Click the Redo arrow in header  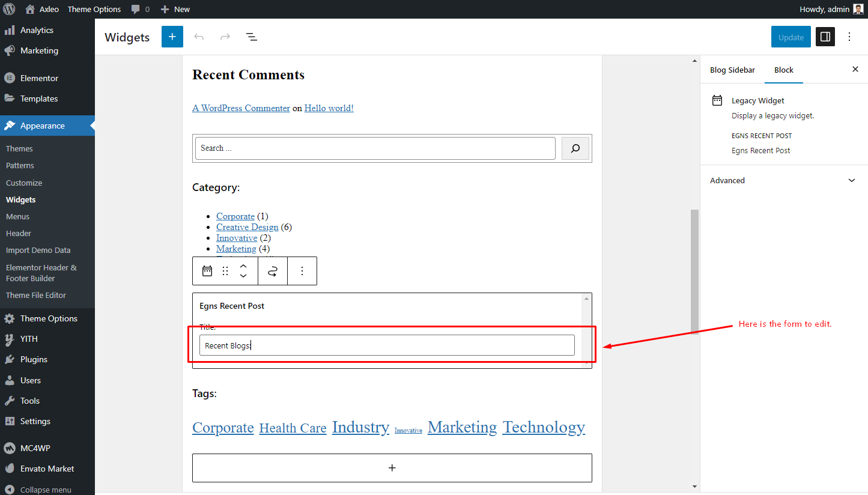pos(225,37)
